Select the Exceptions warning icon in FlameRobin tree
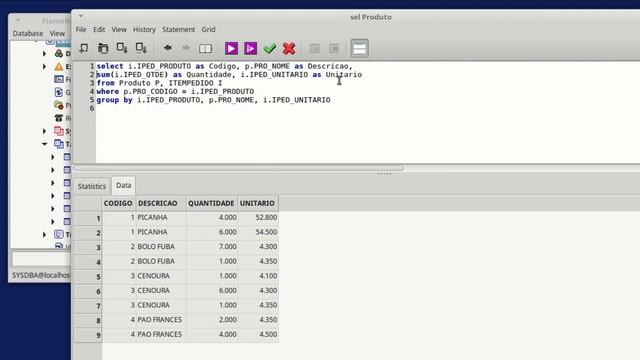 pos(59,66)
